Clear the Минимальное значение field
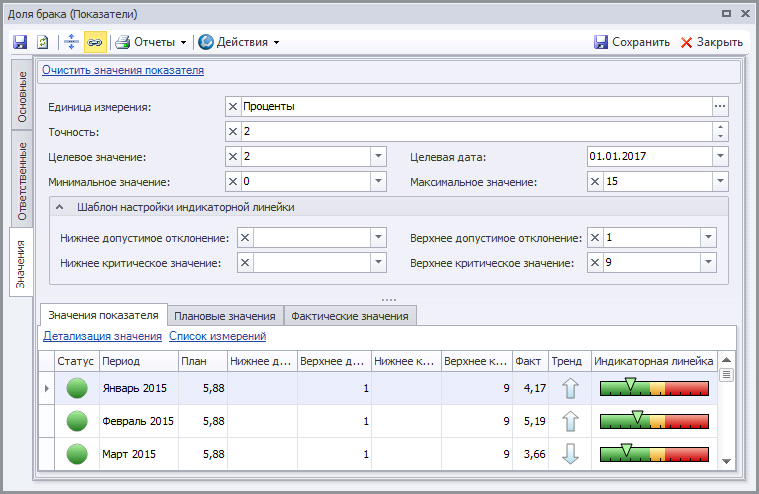Image resolution: width=759 pixels, height=494 pixels. (233, 181)
